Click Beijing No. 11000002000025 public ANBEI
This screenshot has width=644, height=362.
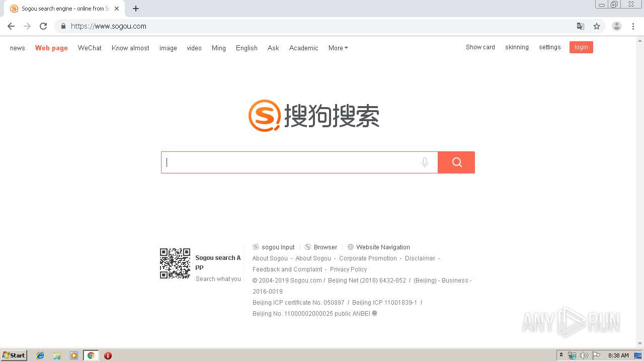311,314
